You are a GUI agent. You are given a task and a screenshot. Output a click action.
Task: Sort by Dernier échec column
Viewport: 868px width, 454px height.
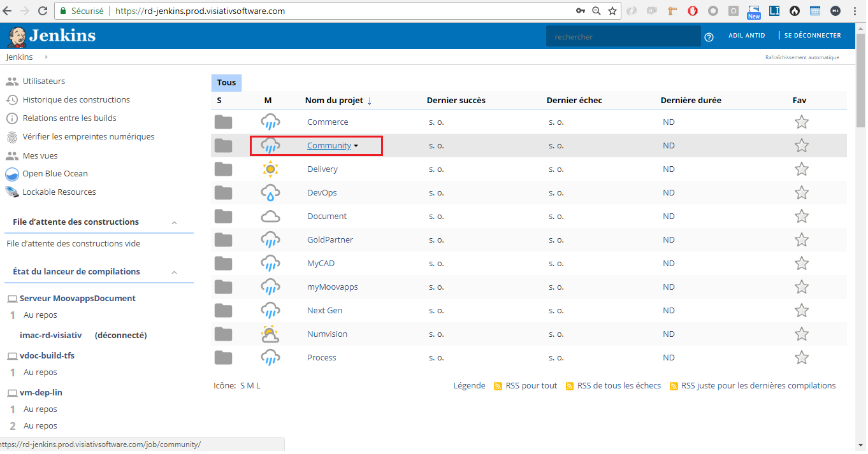tap(574, 101)
